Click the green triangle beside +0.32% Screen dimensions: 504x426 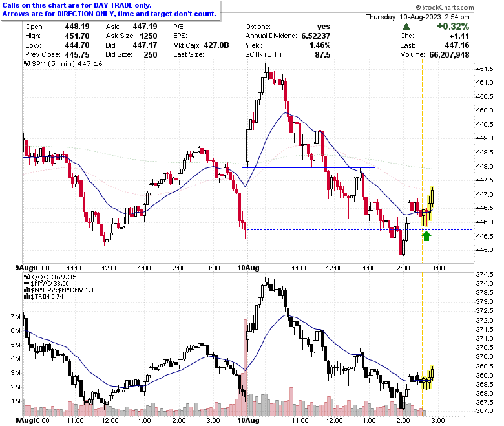pyautogui.click(x=406, y=27)
